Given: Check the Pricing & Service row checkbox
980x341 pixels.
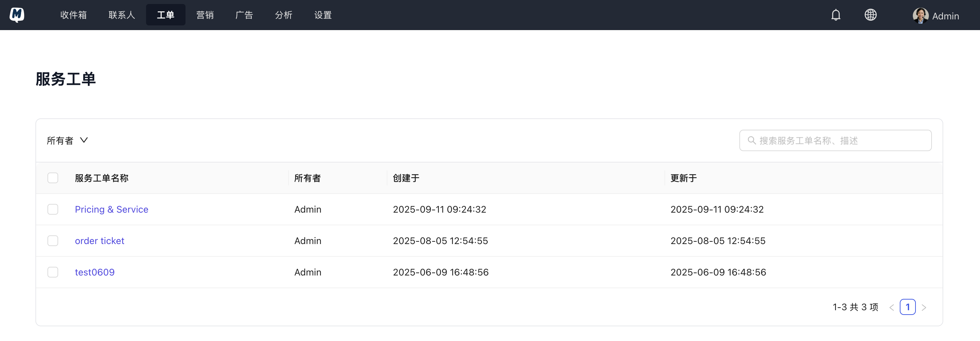Looking at the screenshot, I should click(x=53, y=209).
